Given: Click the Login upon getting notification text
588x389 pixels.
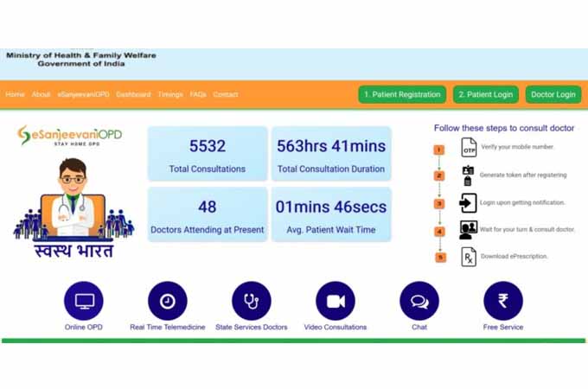Looking at the screenshot, I should click(x=522, y=202).
